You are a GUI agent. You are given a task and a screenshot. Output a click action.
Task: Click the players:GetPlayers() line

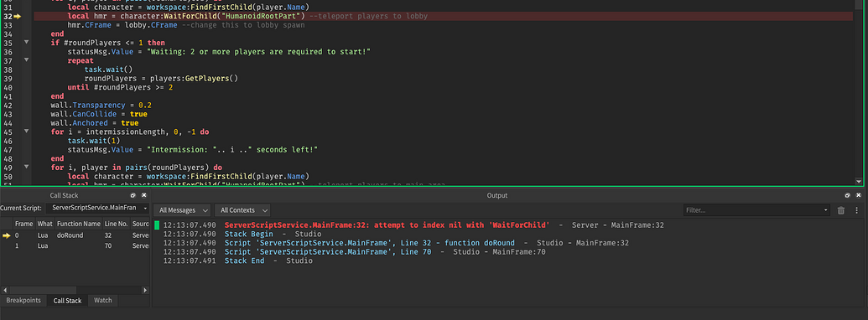pyautogui.click(x=161, y=79)
